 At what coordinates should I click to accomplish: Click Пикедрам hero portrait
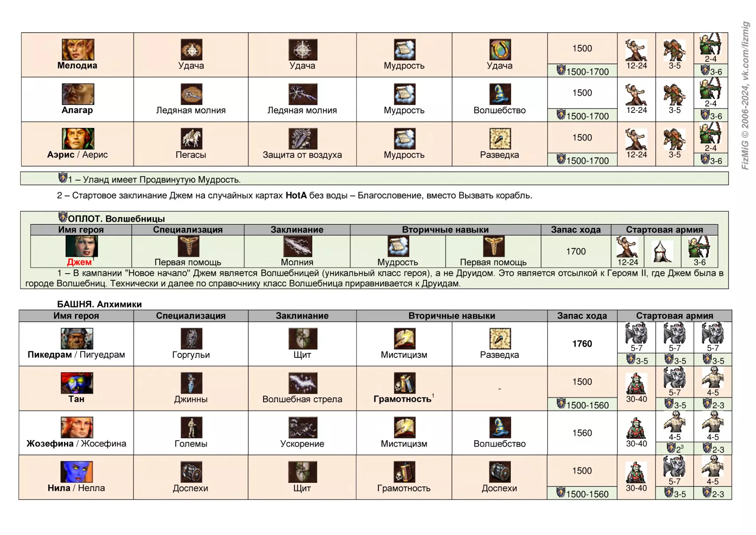point(77,338)
